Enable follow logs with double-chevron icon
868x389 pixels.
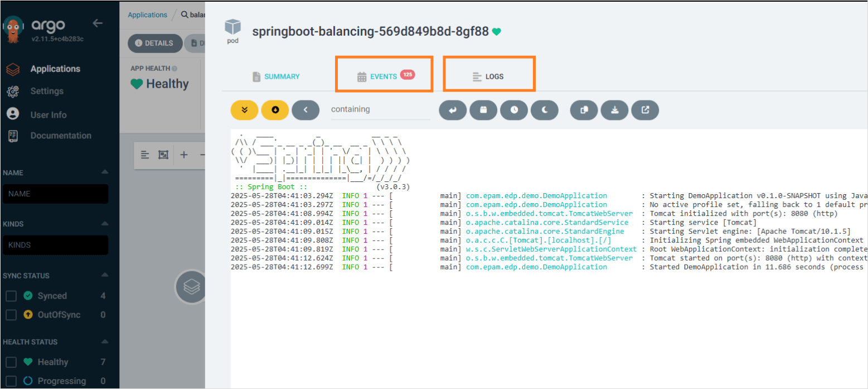[x=244, y=110]
